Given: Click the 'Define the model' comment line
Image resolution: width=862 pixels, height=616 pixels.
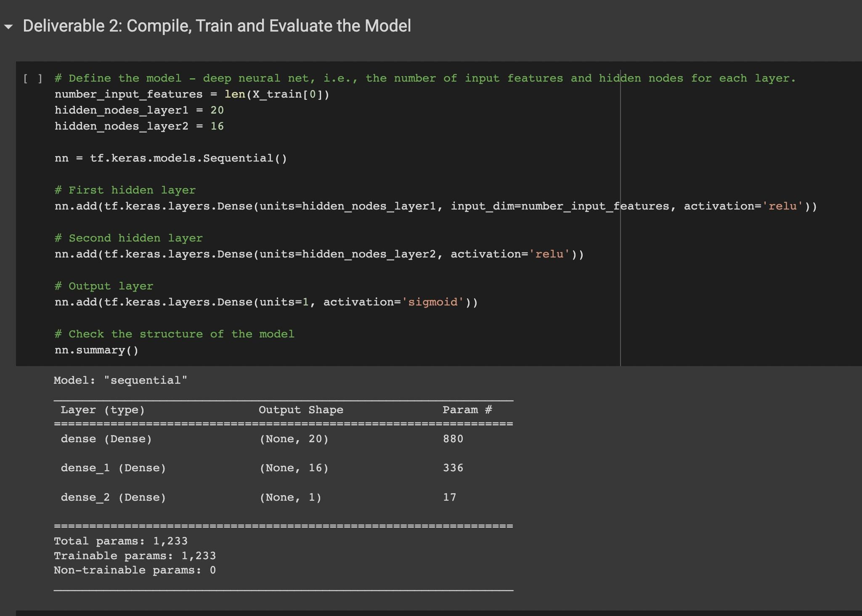Looking at the screenshot, I should (x=425, y=79).
